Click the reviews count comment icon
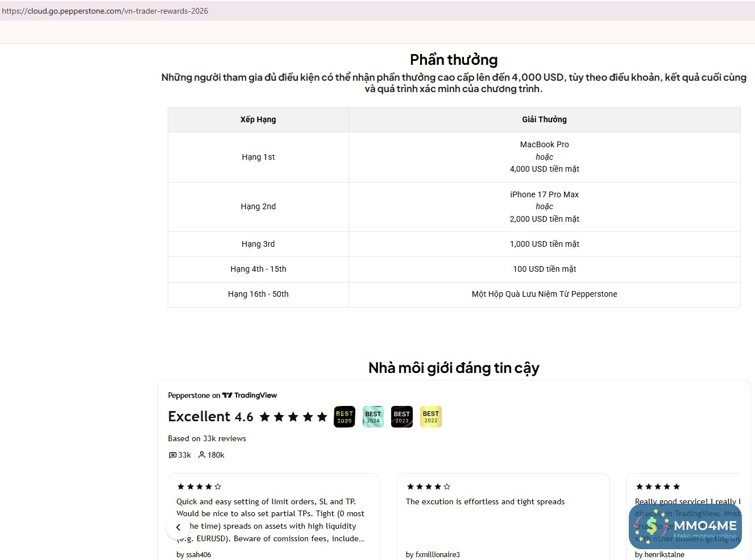 [x=173, y=455]
